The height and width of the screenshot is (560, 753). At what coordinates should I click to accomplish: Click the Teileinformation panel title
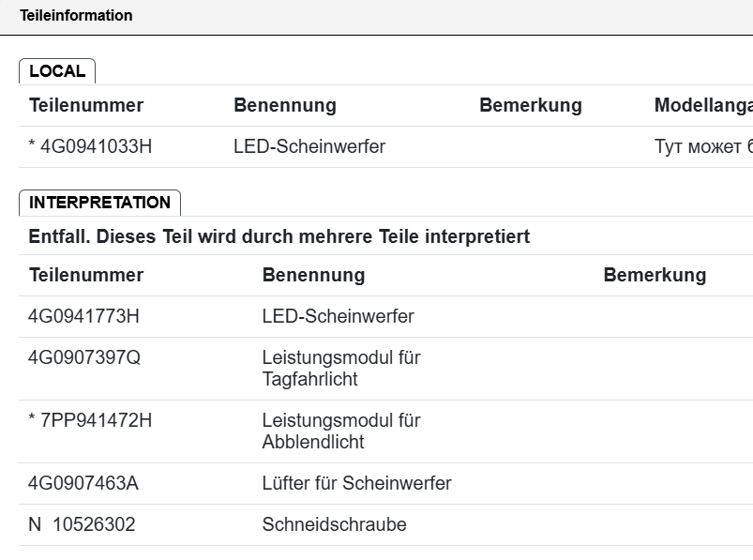pyautogui.click(x=76, y=16)
